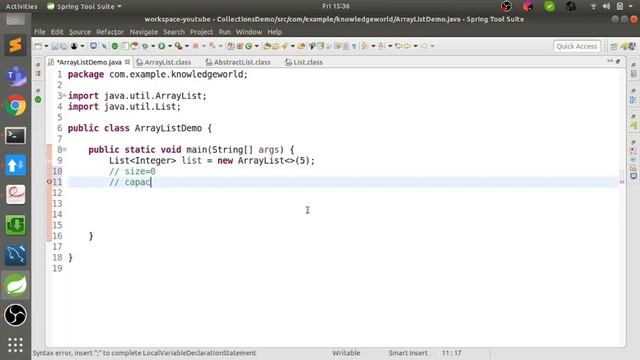Screen dimensions: 640x360
Task: Maximize the editor area button
Action: (618, 61)
